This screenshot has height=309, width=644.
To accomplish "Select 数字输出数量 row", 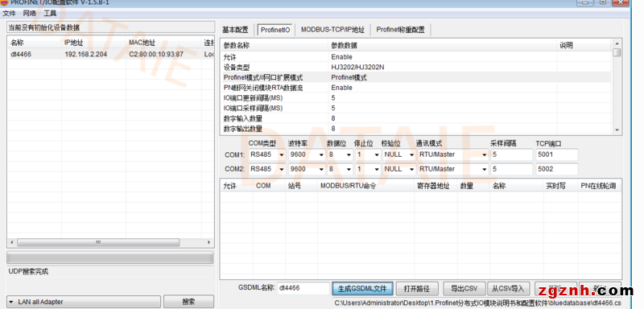I will (415, 129).
